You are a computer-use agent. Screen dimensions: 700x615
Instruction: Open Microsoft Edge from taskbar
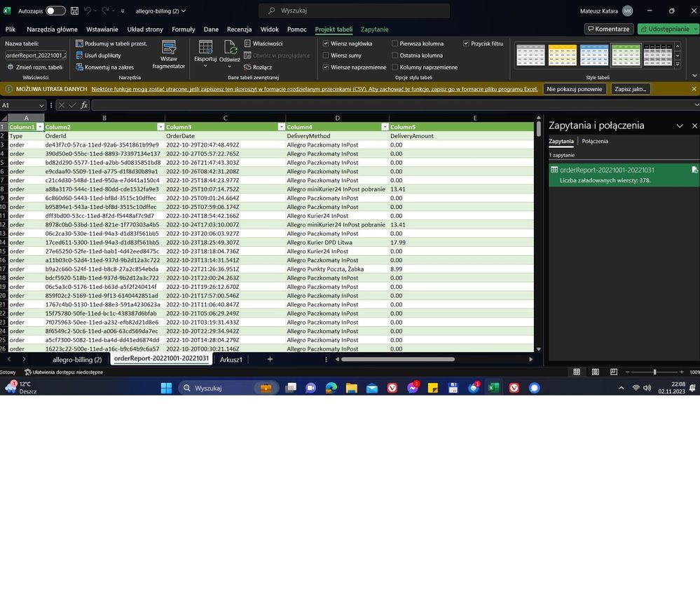click(x=331, y=388)
